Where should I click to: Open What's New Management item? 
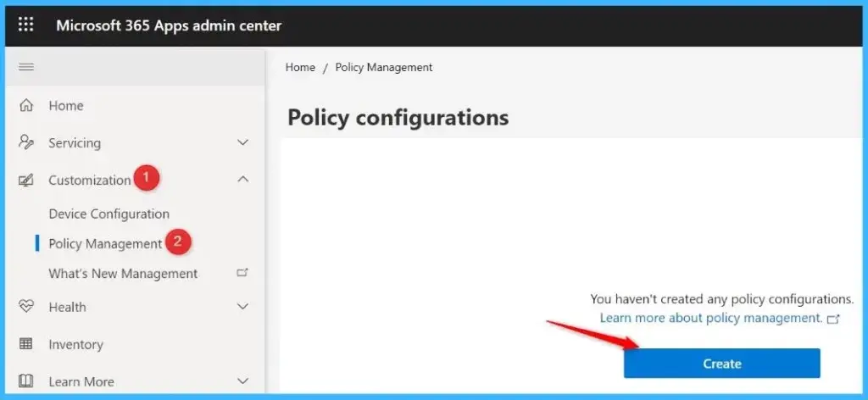point(123,274)
